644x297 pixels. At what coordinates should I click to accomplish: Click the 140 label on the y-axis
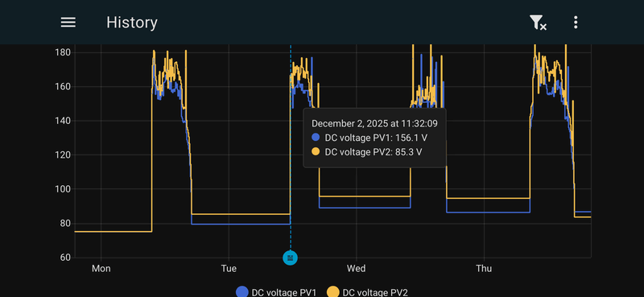click(63, 121)
